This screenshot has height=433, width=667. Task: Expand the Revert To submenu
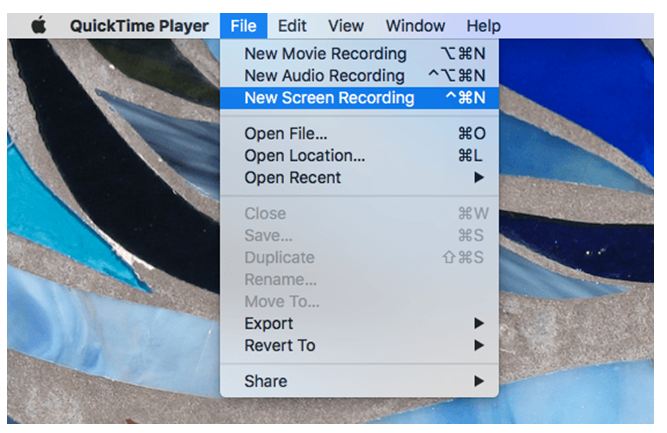[359, 345]
